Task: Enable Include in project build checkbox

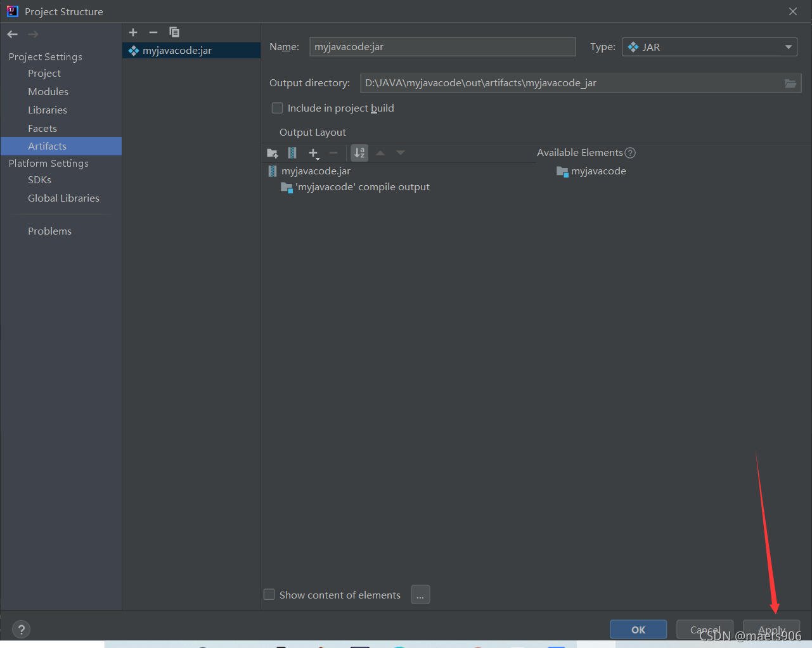Action: point(277,108)
